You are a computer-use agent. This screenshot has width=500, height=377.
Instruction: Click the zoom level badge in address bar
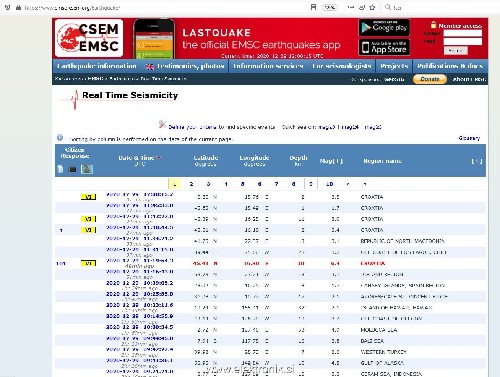pyautogui.click(x=329, y=7)
